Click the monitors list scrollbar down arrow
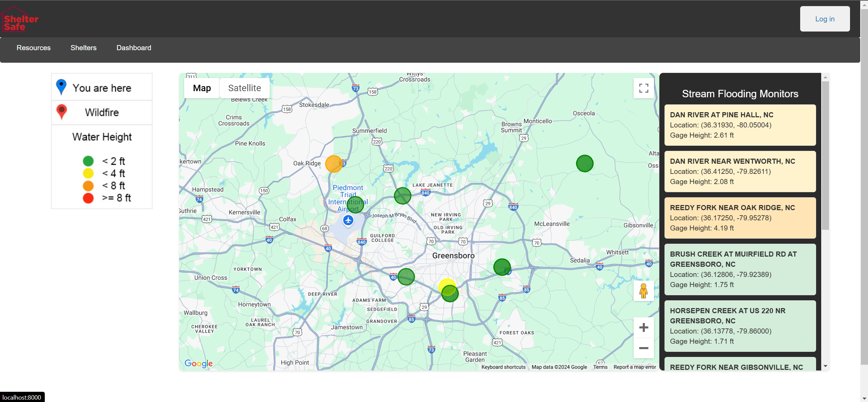 click(825, 366)
